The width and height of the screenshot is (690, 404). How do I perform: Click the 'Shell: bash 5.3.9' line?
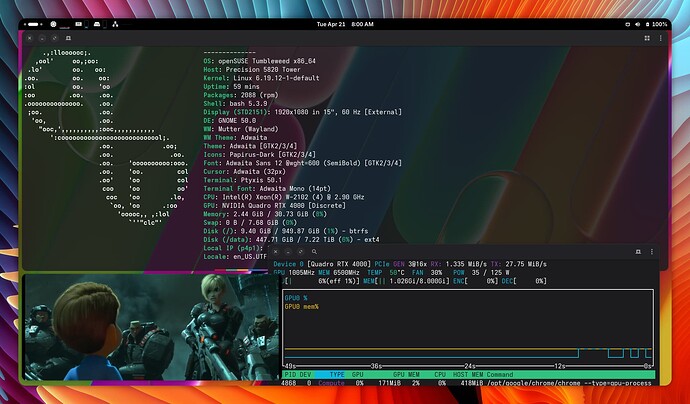235,103
